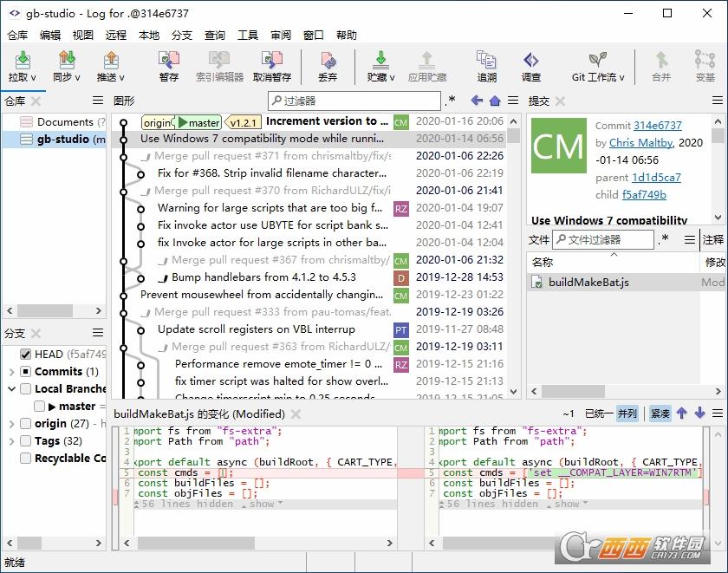Screen dimensions: 728x573
Task: Open the repositories (仓库) panel hamburger menu
Action: 97,101
